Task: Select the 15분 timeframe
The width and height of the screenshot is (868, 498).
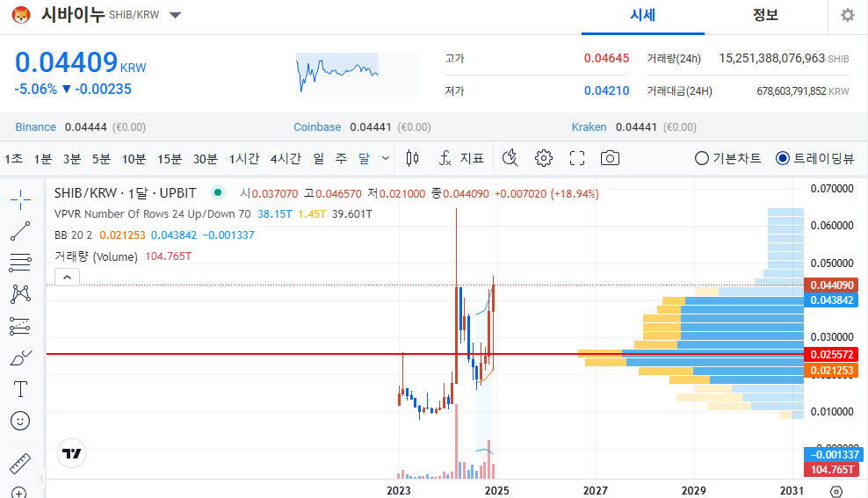Action: coord(170,159)
